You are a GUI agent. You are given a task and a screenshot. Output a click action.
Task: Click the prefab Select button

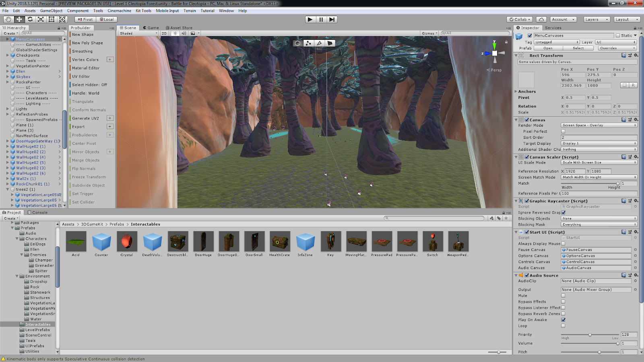(x=578, y=48)
